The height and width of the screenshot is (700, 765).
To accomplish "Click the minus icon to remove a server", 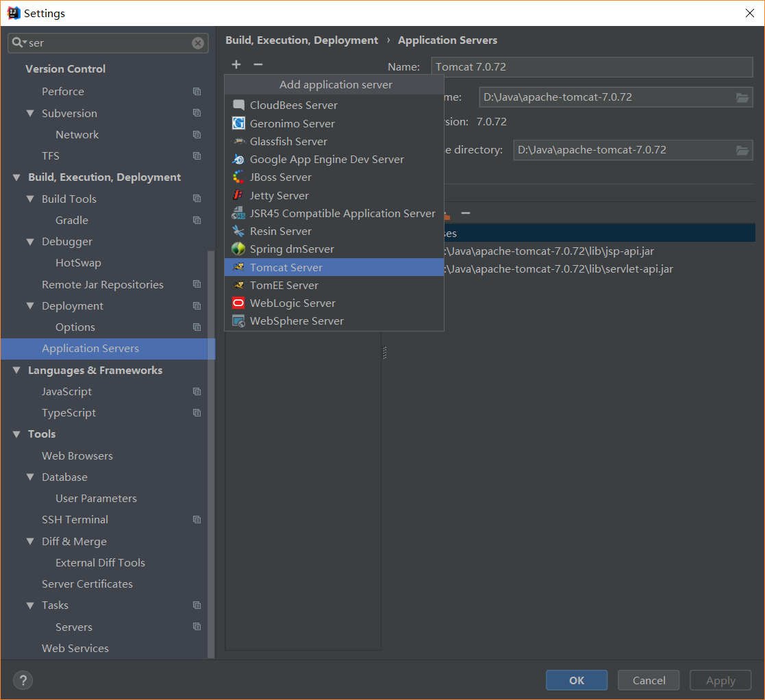I will [258, 64].
